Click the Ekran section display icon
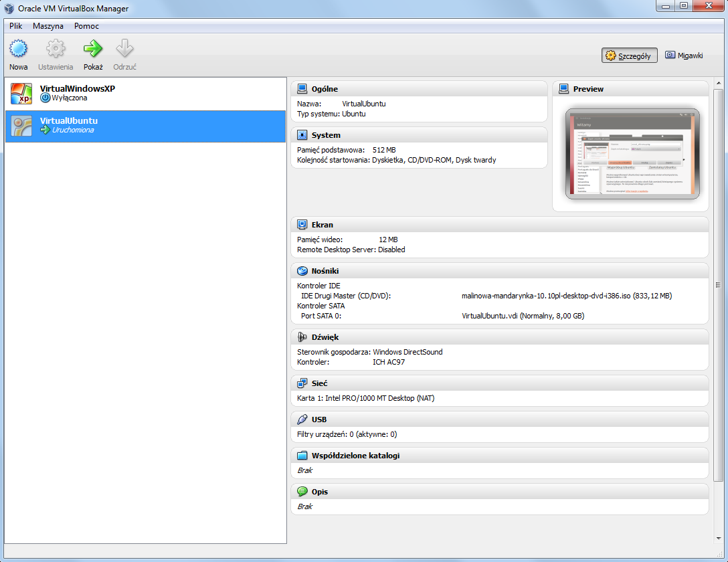 pyautogui.click(x=302, y=225)
